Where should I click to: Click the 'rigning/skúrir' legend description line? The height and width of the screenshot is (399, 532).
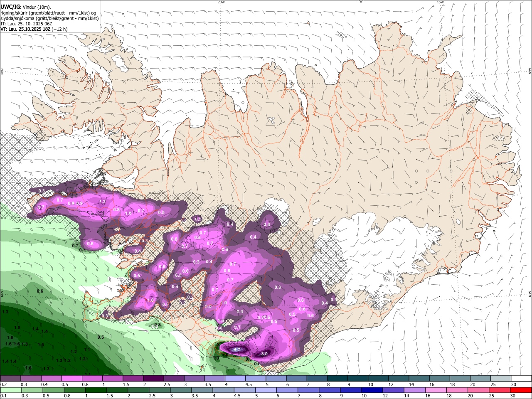pyautogui.click(x=48, y=12)
